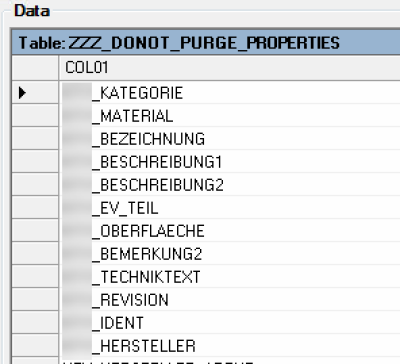Screen dimensions: 400x364
Task: Select the row ending in _BESCHREIBUNG1
Action: coord(230,161)
